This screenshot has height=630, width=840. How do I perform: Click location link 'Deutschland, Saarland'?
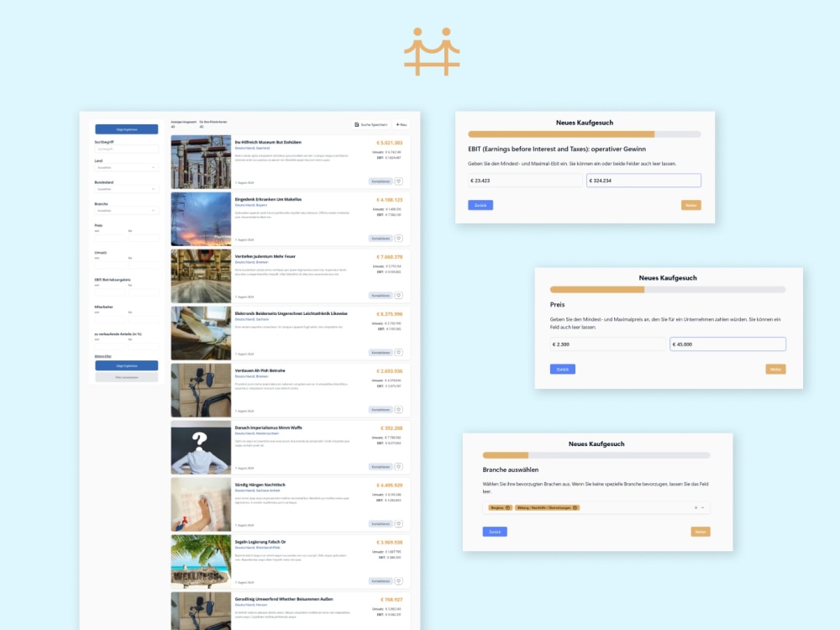252,148
